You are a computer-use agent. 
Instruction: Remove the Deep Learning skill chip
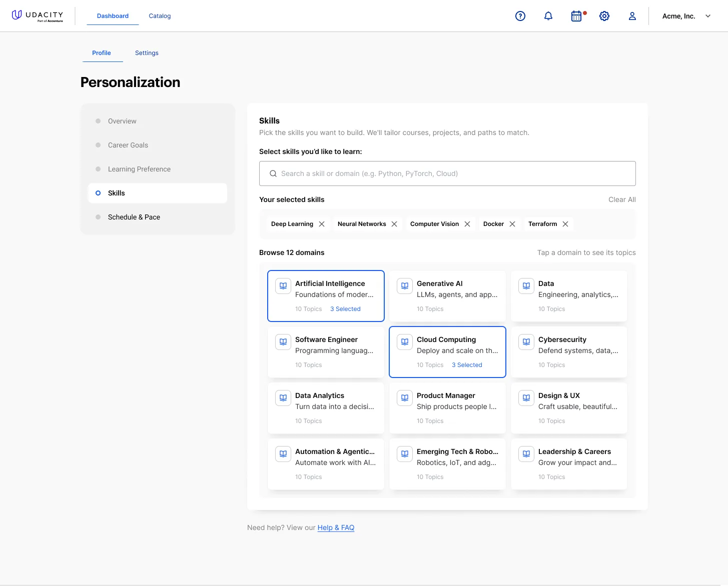click(x=322, y=224)
